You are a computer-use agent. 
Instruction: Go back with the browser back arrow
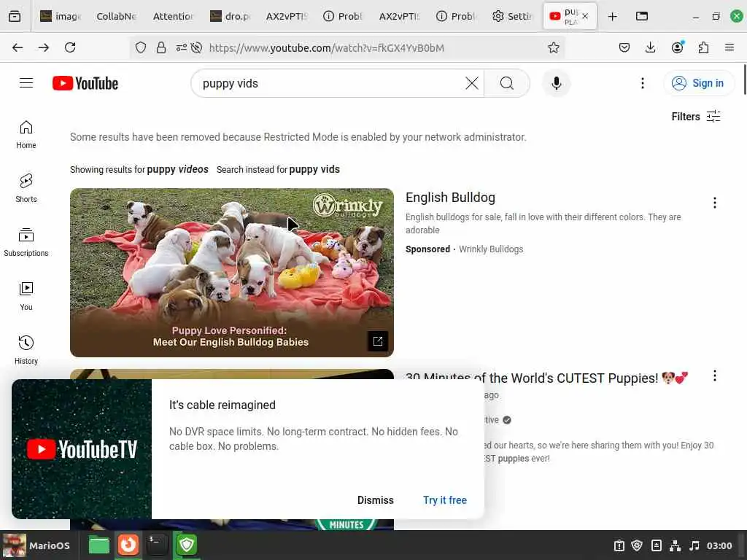18,47
